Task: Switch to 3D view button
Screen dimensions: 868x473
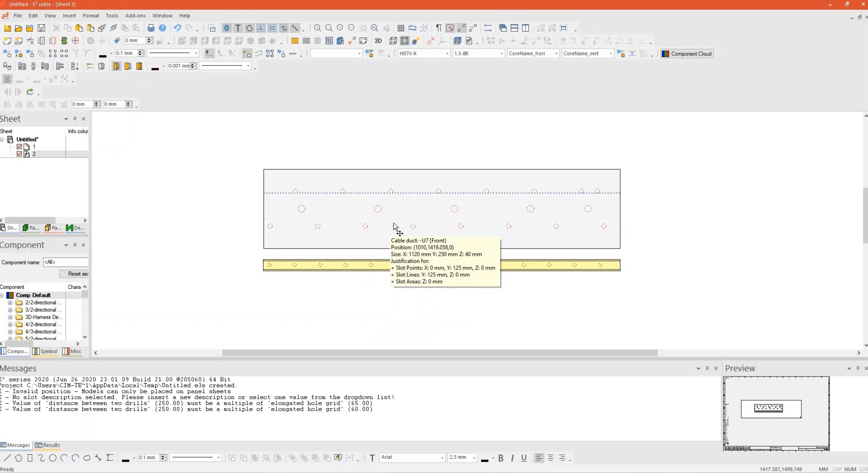Action: point(378,41)
